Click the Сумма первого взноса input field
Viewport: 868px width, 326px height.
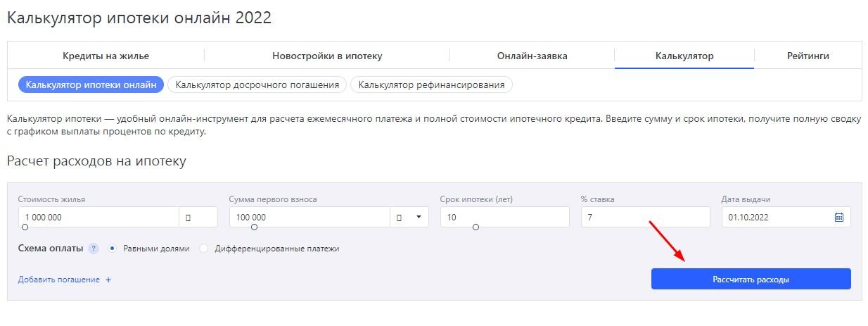click(309, 218)
